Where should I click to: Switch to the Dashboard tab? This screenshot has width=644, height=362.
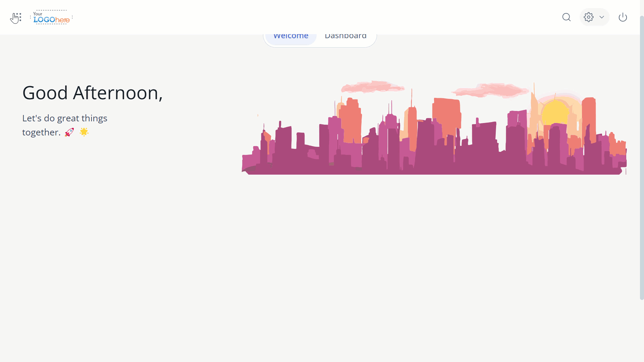coord(345,36)
